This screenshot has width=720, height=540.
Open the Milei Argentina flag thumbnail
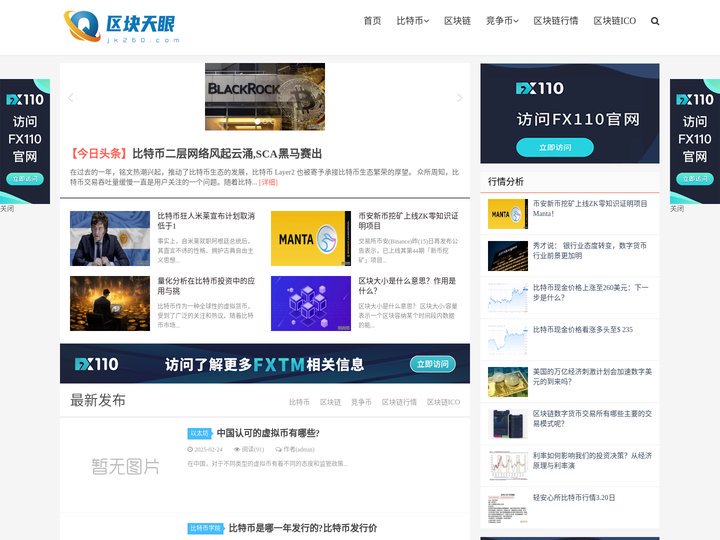point(110,238)
